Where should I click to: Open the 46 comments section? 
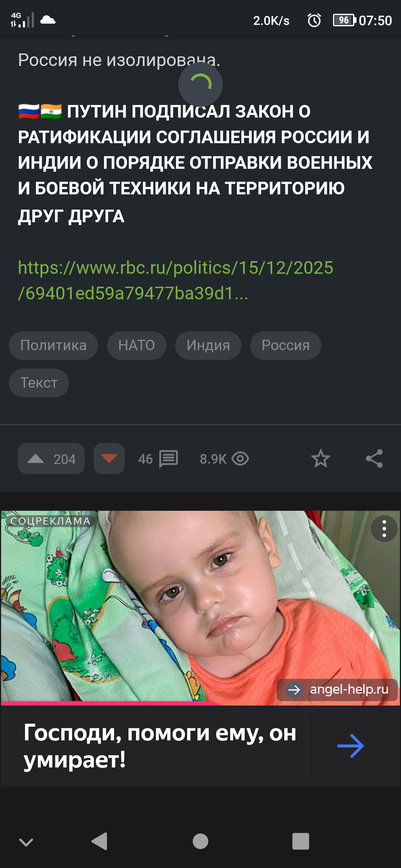coord(159,459)
